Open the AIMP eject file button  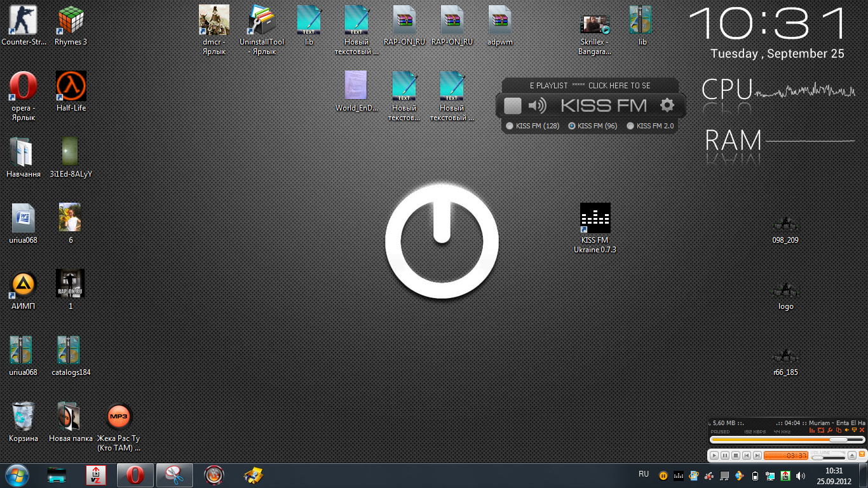pyautogui.click(x=851, y=456)
